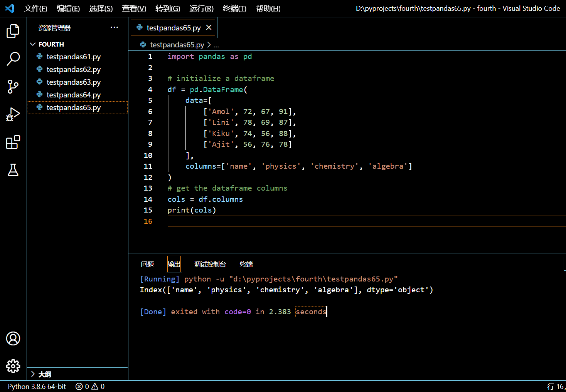Click line number 14 in the gutter
566x392 pixels.
point(148,199)
